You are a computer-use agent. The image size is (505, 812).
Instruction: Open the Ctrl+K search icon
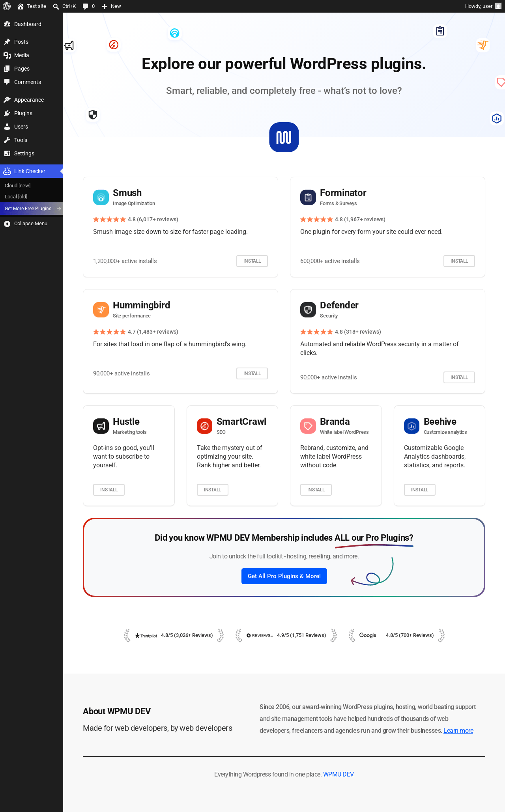(56, 6)
